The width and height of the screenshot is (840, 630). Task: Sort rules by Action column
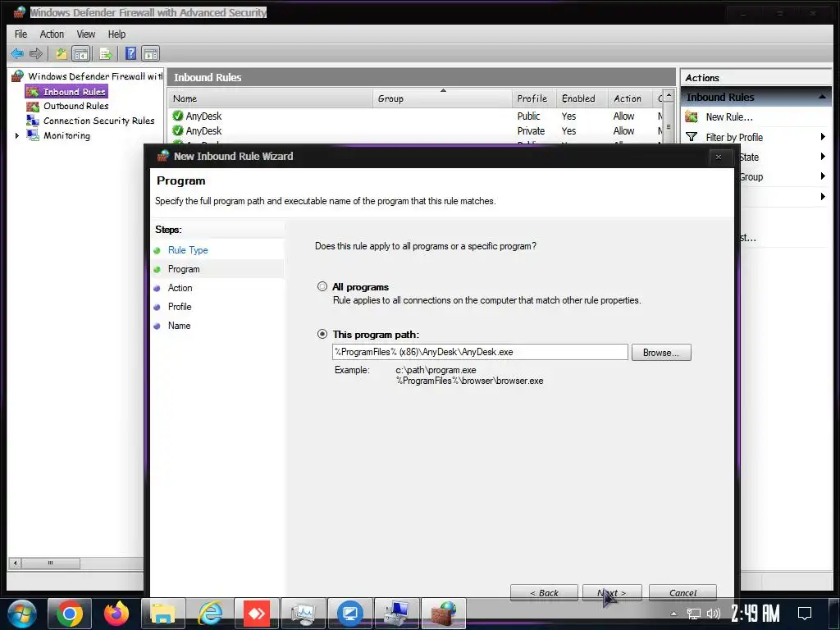631,98
